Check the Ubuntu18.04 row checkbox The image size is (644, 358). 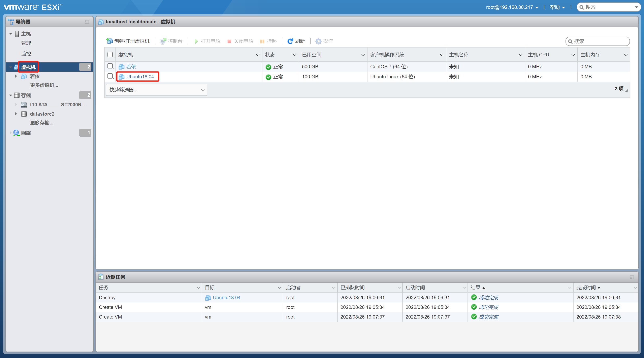coord(110,76)
